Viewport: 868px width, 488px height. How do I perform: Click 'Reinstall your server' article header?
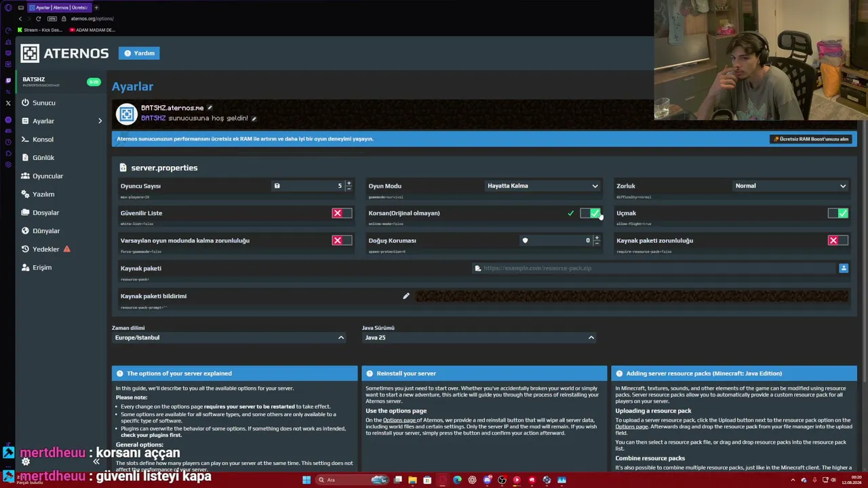[484, 373]
